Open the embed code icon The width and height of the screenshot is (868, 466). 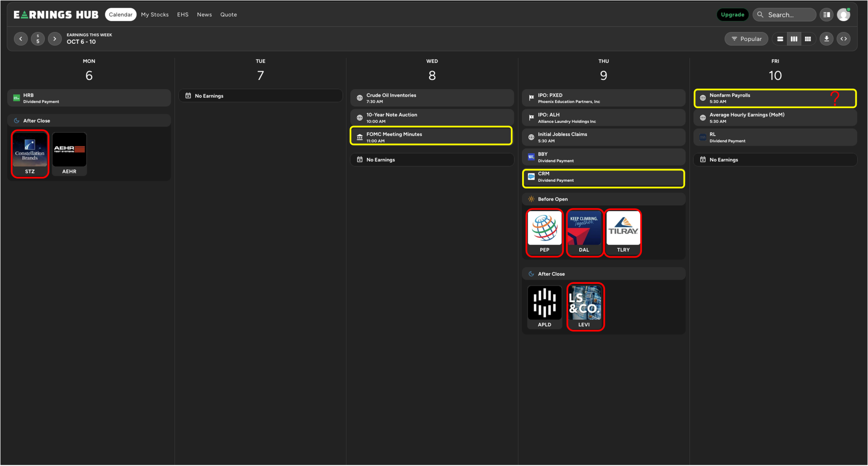(844, 39)
